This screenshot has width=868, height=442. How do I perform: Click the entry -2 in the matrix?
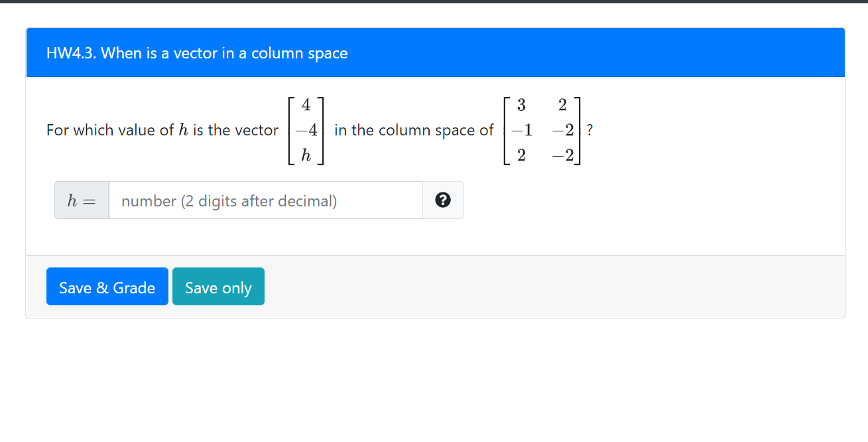(562, 130)
